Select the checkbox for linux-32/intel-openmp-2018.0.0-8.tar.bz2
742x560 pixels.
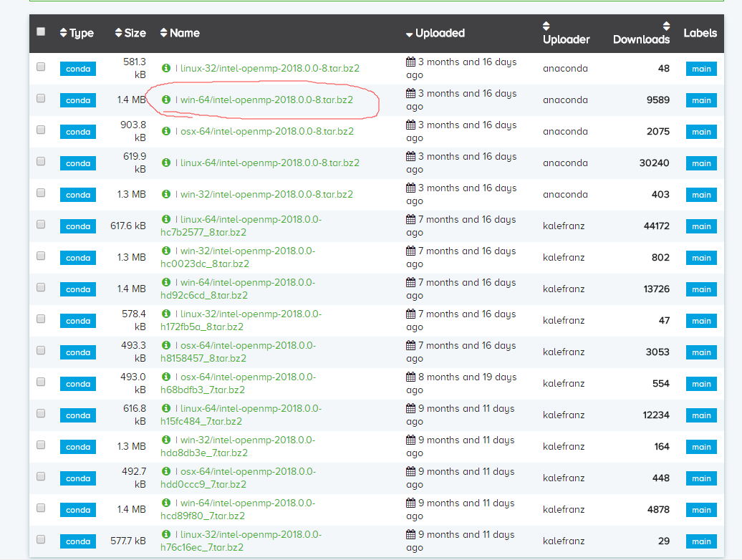pyautogui.click(x=41, y=67)
